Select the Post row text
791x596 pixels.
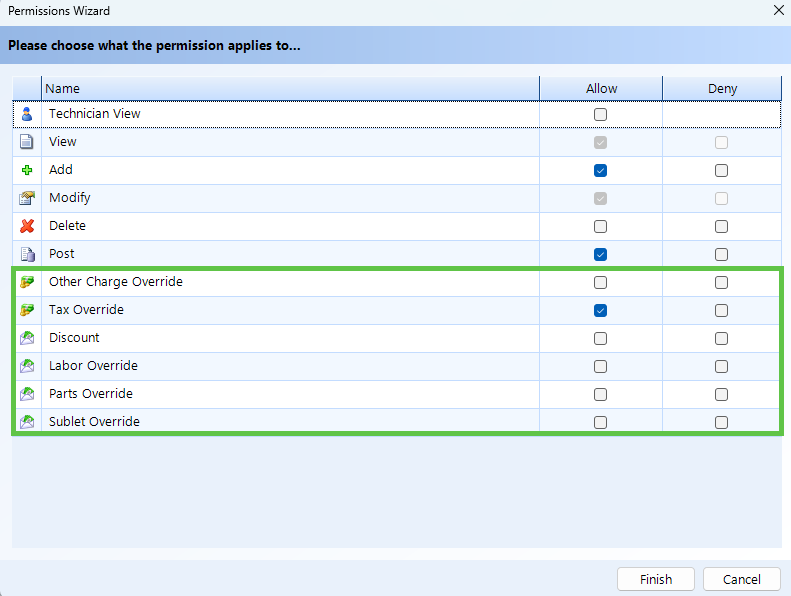pos(62,254)
